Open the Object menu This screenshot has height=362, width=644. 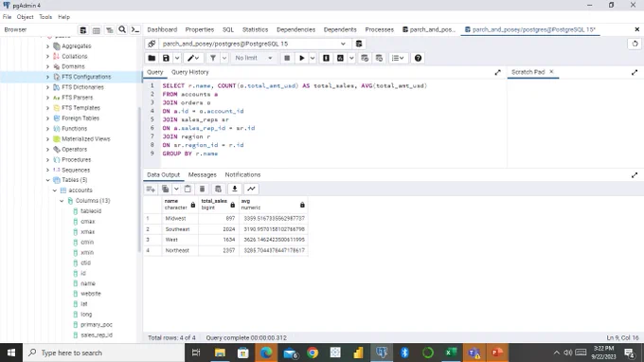pyautogui.click(x=25, y=17)
